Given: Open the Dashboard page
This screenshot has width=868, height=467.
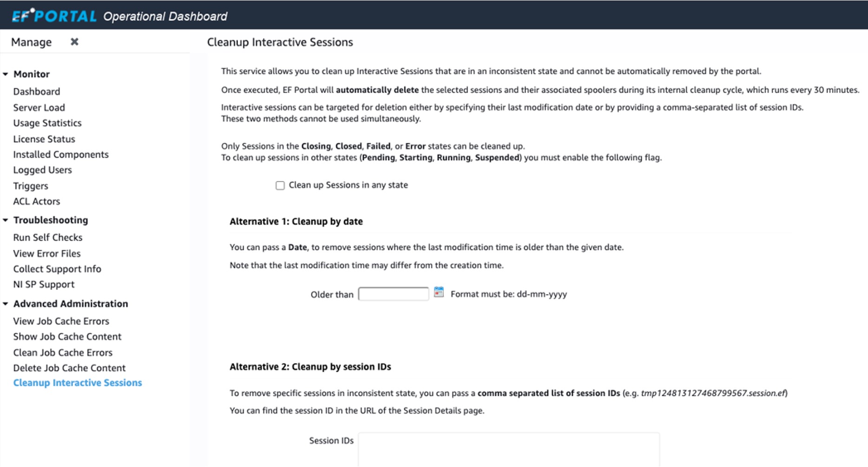Looking at the screenshot, I should click(x=37, y=92).
